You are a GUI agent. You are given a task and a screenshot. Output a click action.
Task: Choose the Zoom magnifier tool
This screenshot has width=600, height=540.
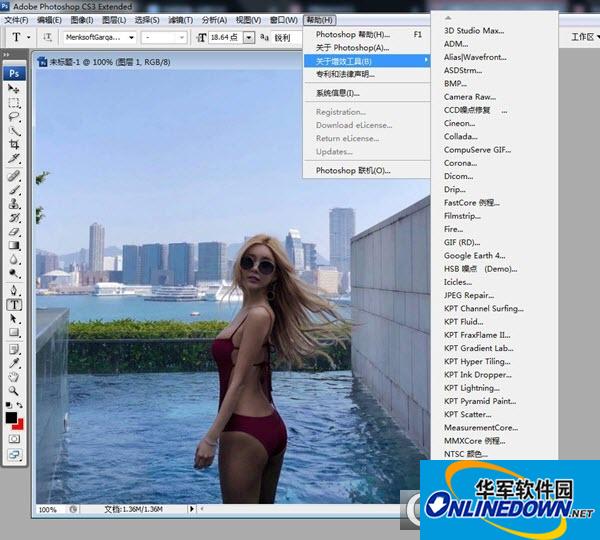15,389
